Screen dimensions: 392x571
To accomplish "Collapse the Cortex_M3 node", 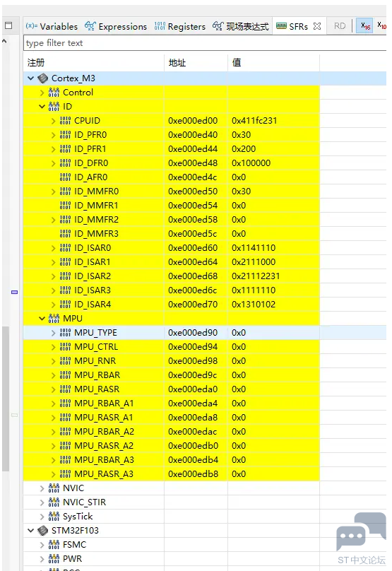I will pos(31,78).
